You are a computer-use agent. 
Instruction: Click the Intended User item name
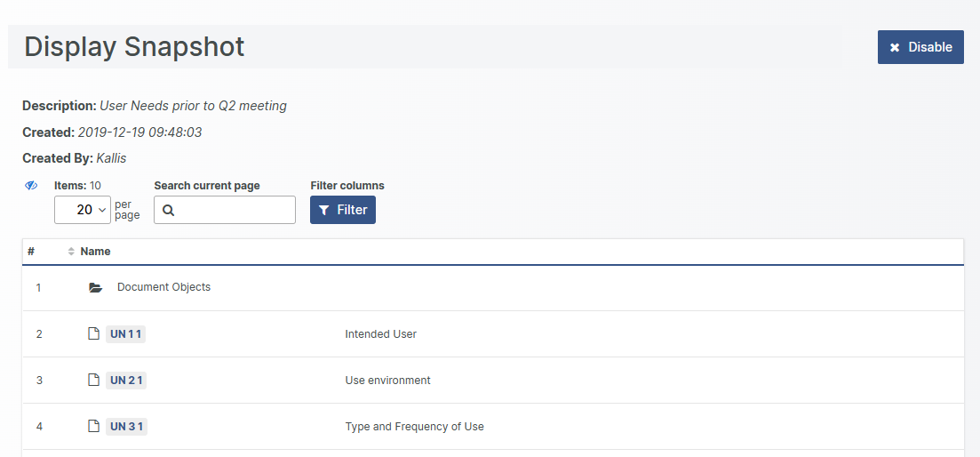pyautogui.click(x=380, y=334)
